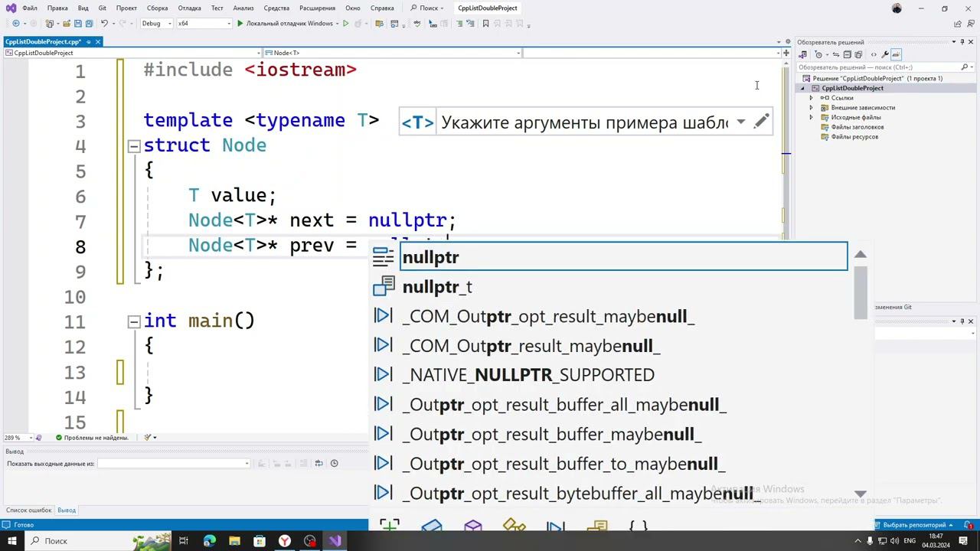Open the Сборка menu
Viewport: 980px width, 551px height.
click(x=157, y=8)
